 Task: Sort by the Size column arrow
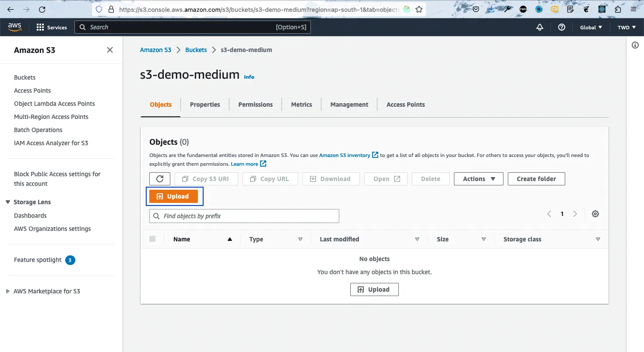pyautogui.click(x=484, y=239)
